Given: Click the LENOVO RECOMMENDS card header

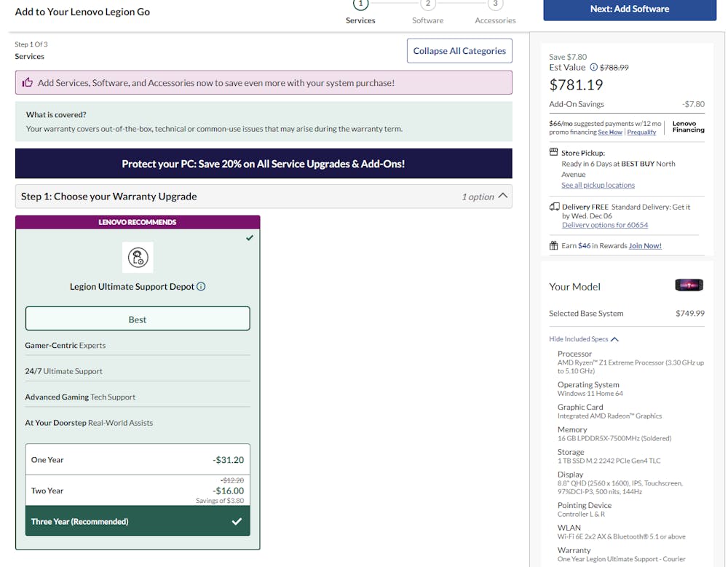Looking at the screenshot, I should click(x=138, y=222).
